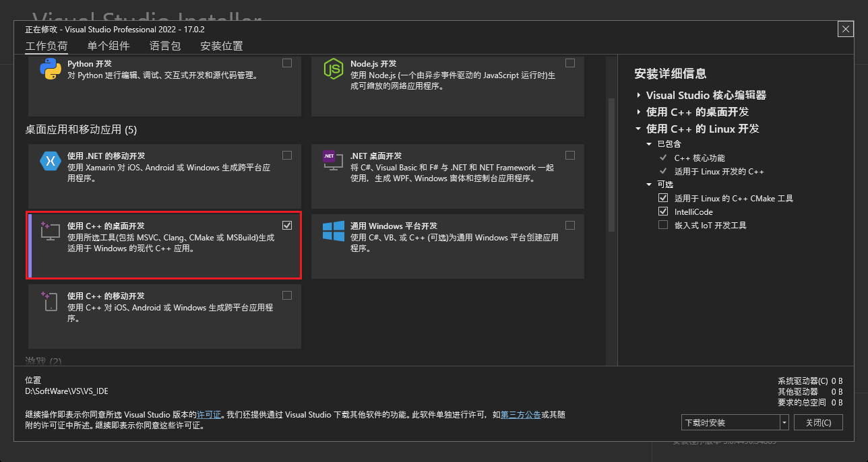Click the 通用 Windows 平台开发 icon
Image resolution: width=868 pixels, height=462 pixels.
point(334,232)
